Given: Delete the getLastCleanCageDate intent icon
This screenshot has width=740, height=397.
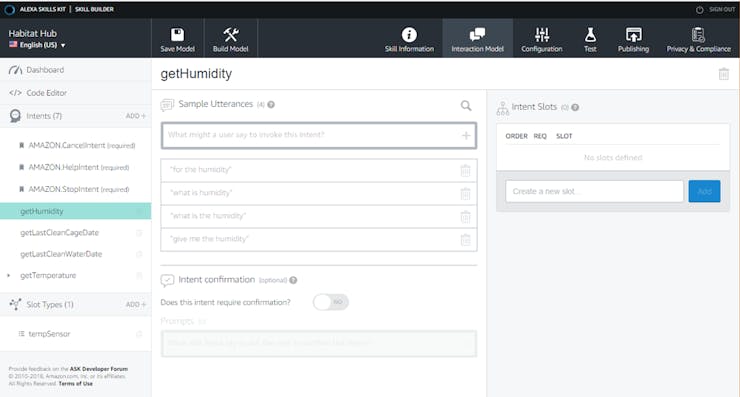Looking at the screenshot, I should 139,233.
